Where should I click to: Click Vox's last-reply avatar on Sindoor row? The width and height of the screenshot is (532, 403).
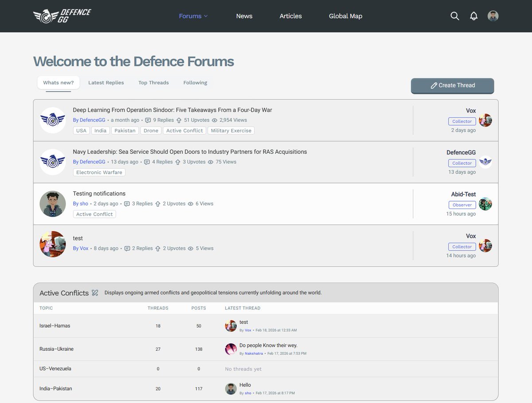coord(485,120)
